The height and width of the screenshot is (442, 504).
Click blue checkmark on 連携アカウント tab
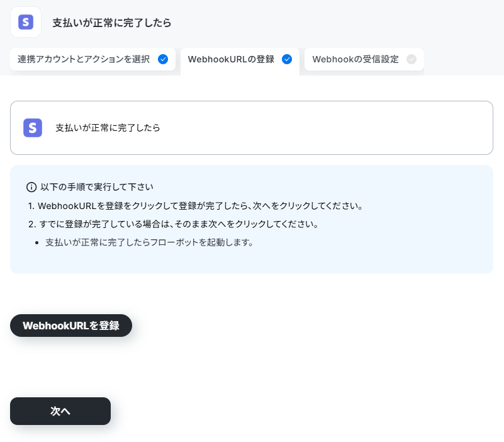click(163, 59)
